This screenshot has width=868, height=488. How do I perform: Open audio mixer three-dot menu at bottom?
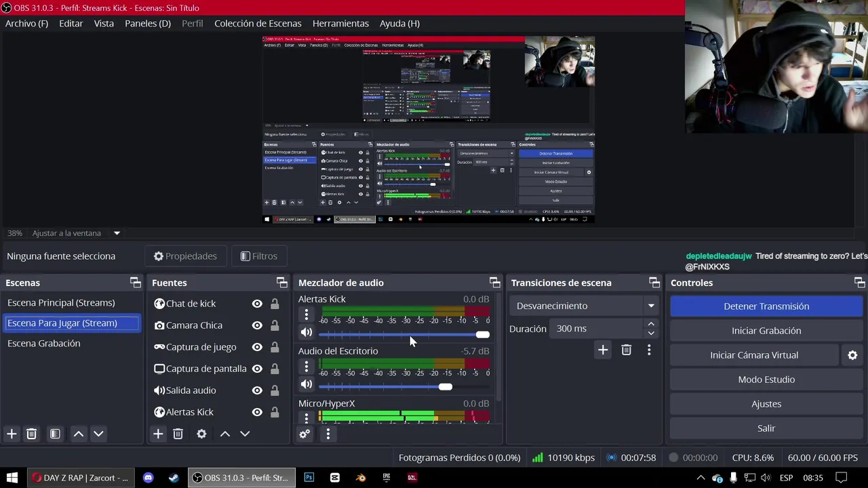328,434
